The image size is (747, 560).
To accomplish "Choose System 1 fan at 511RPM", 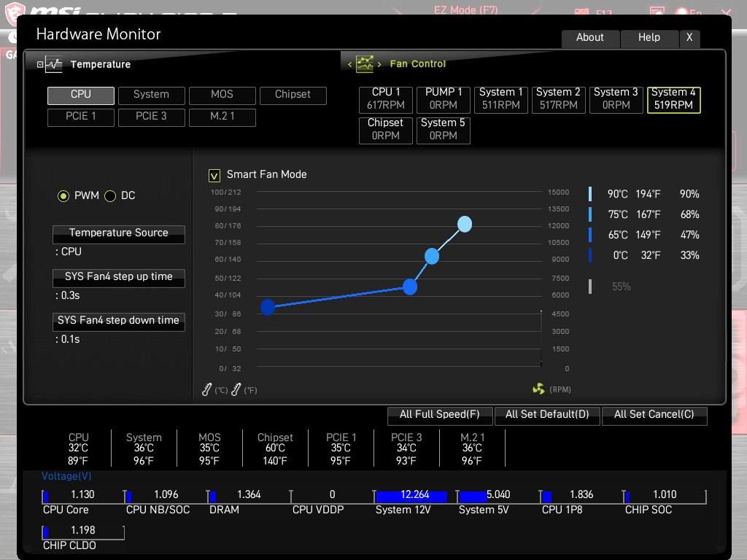I will click(501, 99).
